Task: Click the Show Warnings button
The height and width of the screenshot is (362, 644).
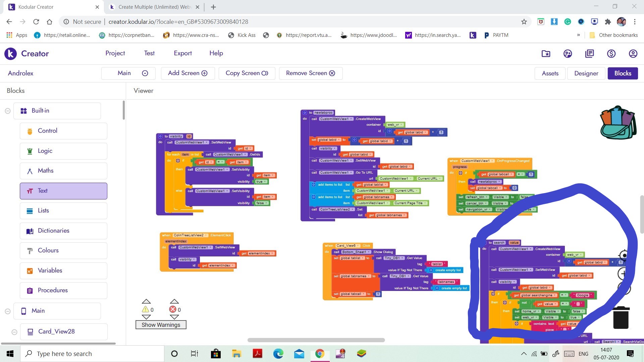Action: tap(161, 324)
